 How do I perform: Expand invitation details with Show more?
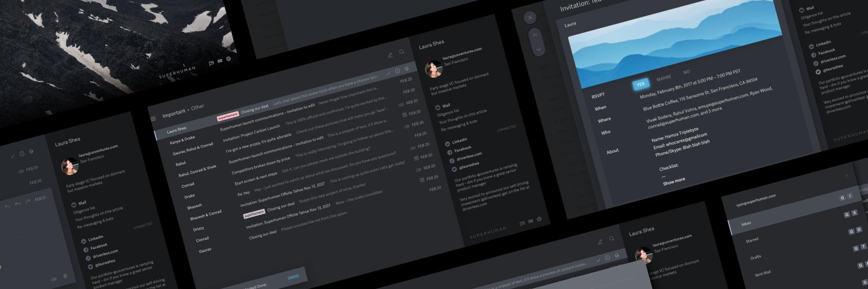674,180
